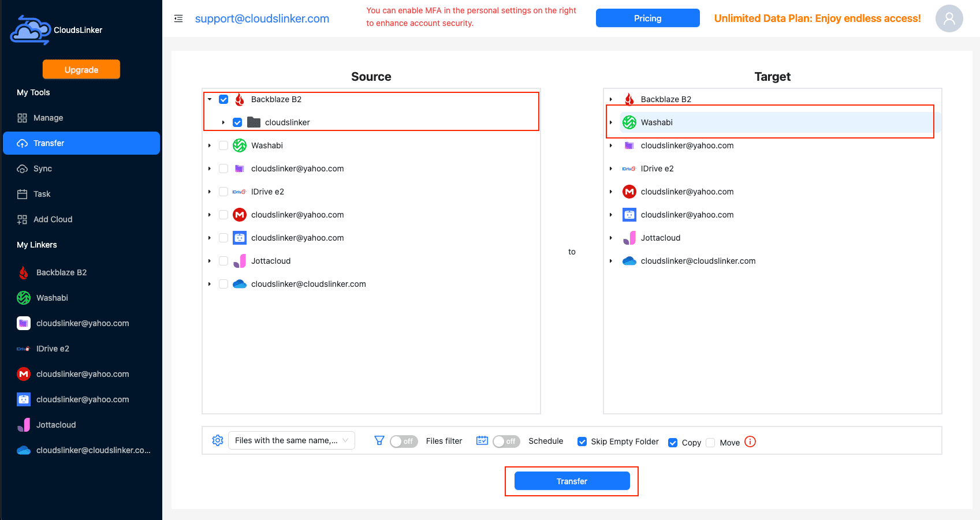Uncheck the cloudslinker folder checkbox
The image size is (980, 520).
point(237,122)
